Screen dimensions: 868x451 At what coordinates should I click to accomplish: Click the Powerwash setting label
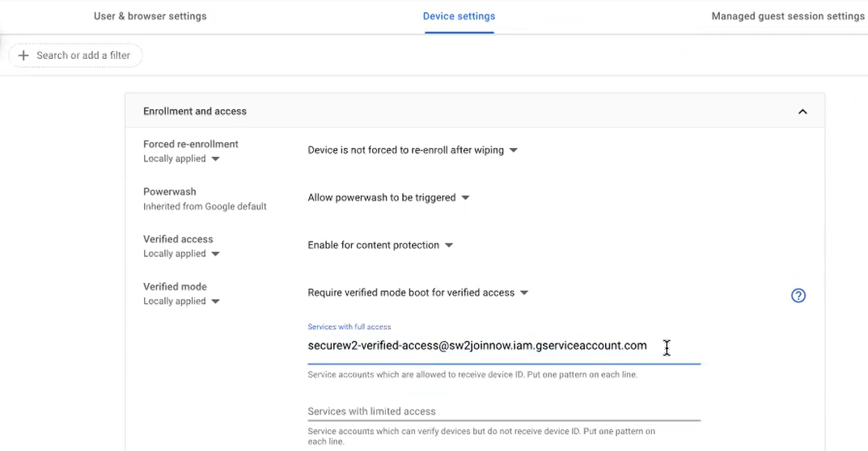pyautogui.click(x=170, y=192)
